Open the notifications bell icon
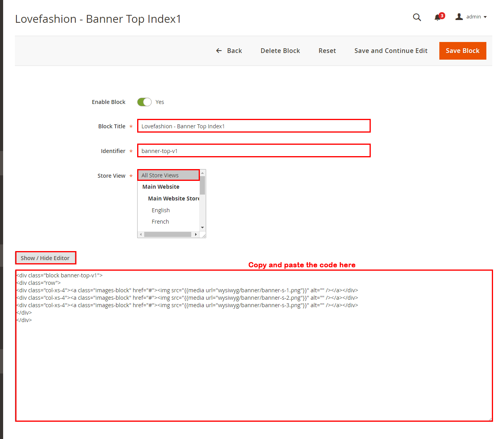The height and width of the screenshot is (439, 504). pos(438,17)
